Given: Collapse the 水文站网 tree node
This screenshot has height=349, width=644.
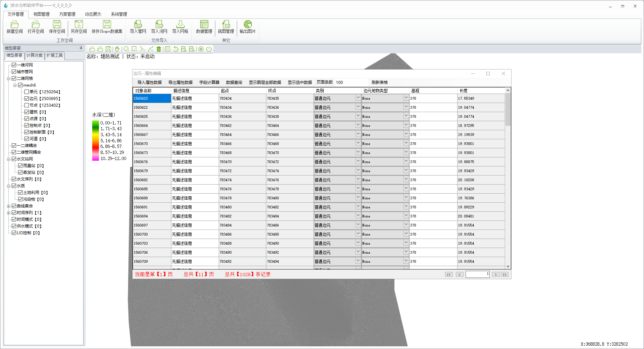Looking at the screenshot, I should (8, 159).
